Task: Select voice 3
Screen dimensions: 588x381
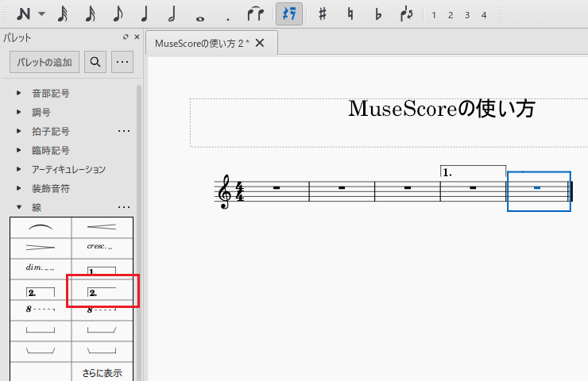Action: click(467, 15)
